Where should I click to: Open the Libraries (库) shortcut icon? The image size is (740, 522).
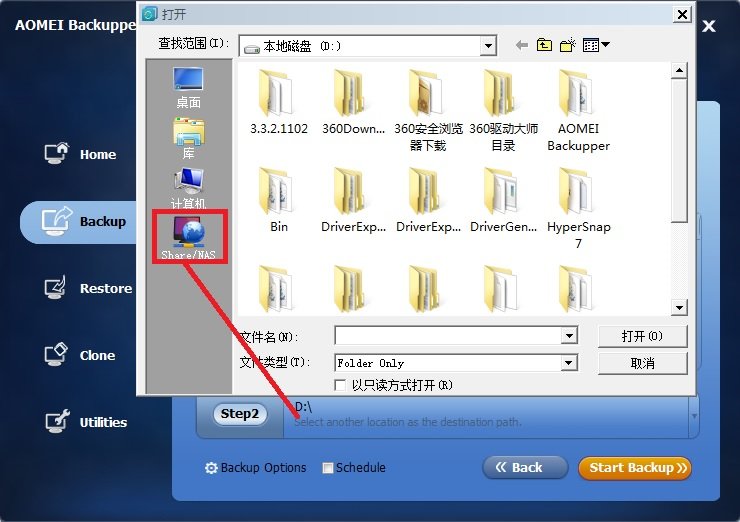(x=188, y=139)
